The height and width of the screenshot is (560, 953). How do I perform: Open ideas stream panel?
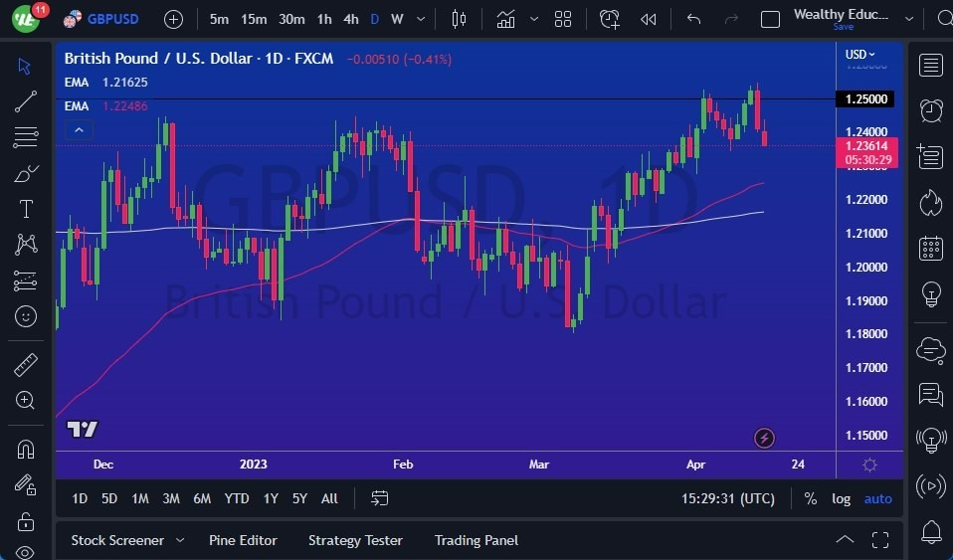pyautogui.click(x=930, y=441)
